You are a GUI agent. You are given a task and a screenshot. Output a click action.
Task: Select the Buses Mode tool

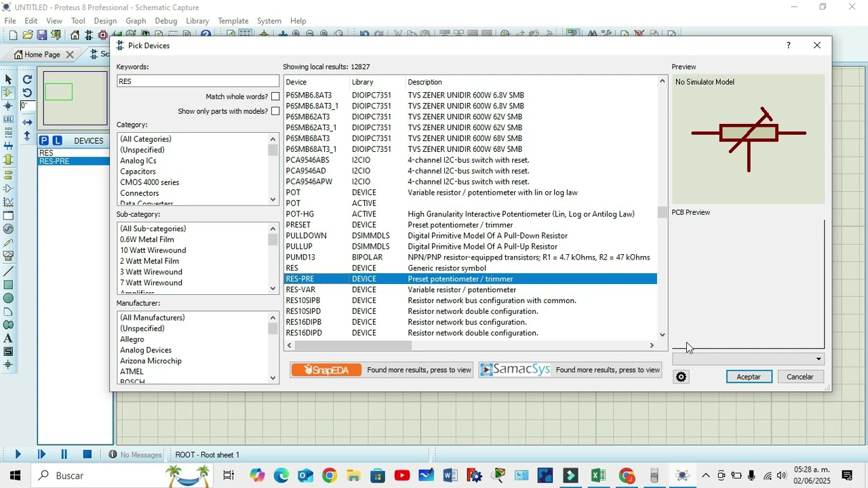8,146
